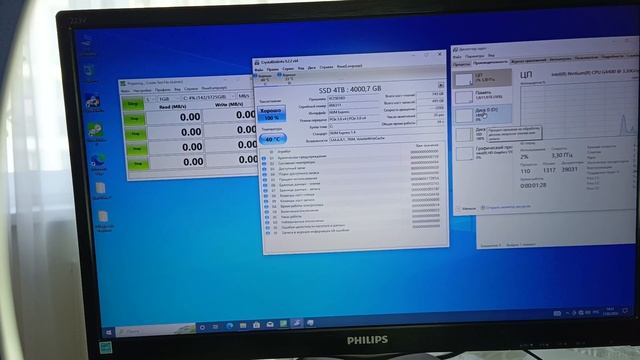Open the Открыть монитор ресурсов link

tap(506, 207)
